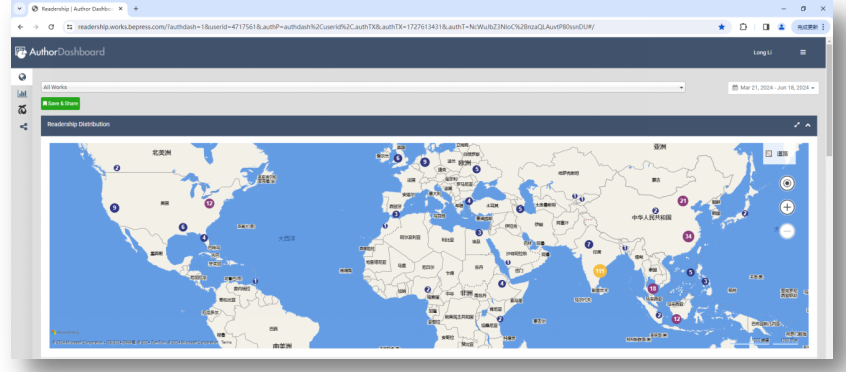Screen dimensions: 846x372
Task: Open the date range picker Mar 21 - Jun 18
Action: point(773,87)
